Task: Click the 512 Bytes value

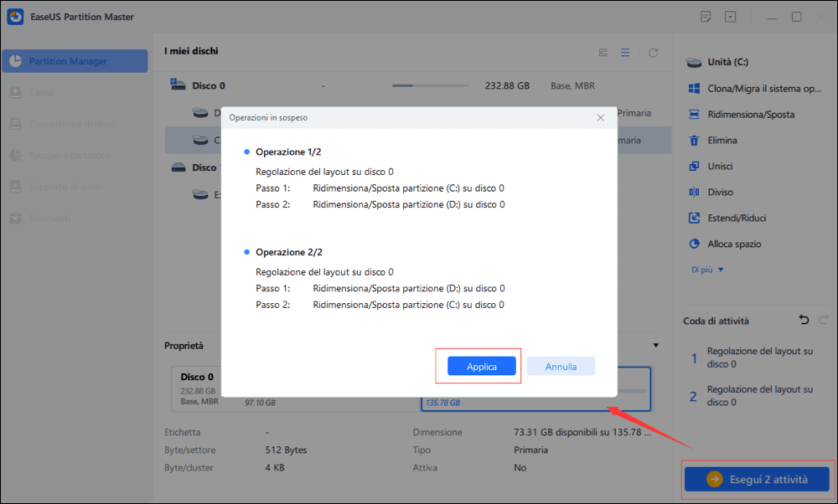Action: [286, 450]
